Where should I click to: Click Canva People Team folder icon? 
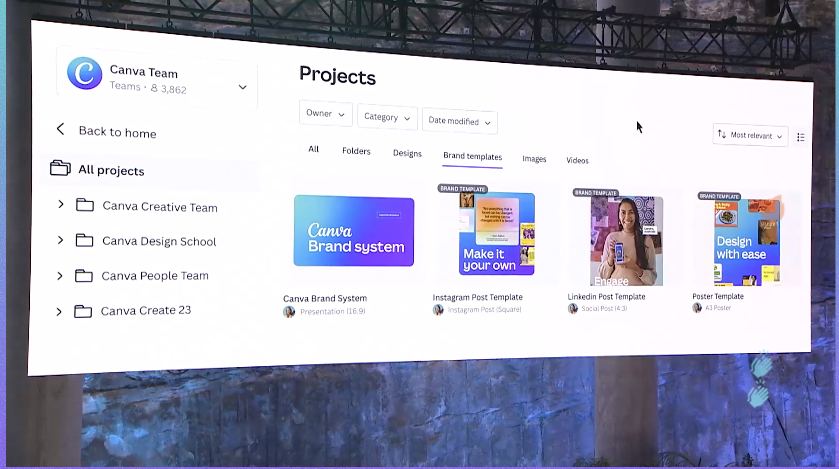[x=83, y=276]
